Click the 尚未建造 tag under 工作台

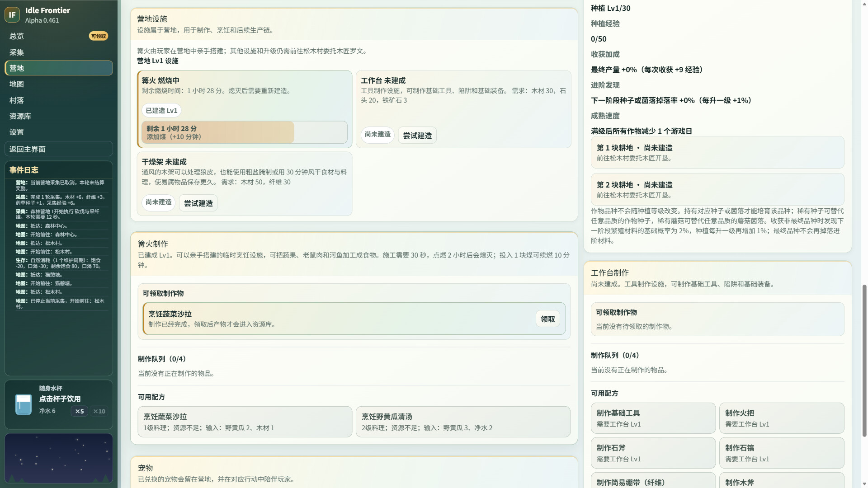point(377,135)
